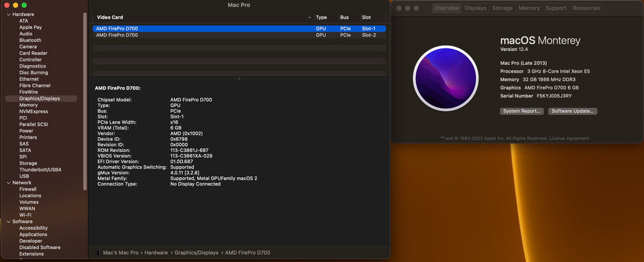Image resolution: width=644 pixels, height=262 pixels.
Task: Select Volumes under Network
Action: tap(29, 202)
